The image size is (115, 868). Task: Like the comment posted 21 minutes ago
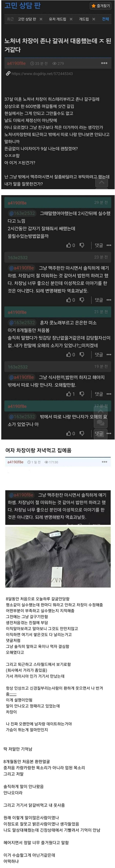(71, 354)
